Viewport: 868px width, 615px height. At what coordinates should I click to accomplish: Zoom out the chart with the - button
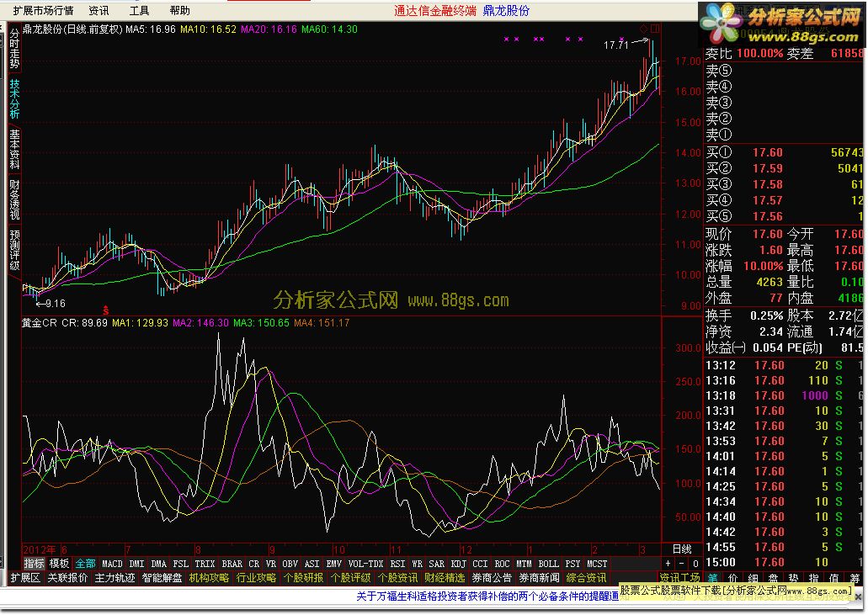tap(681, 564)
